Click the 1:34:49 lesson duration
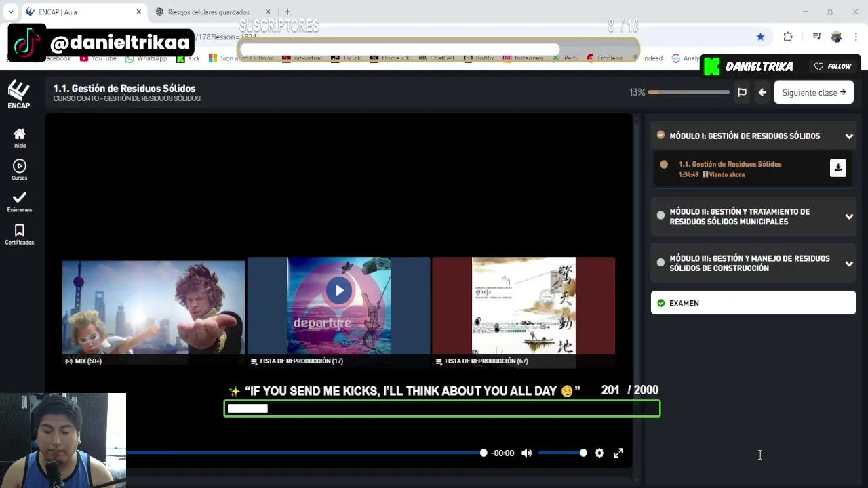The image size is (868, 488). pyautogui.click(x=688, y=175)
